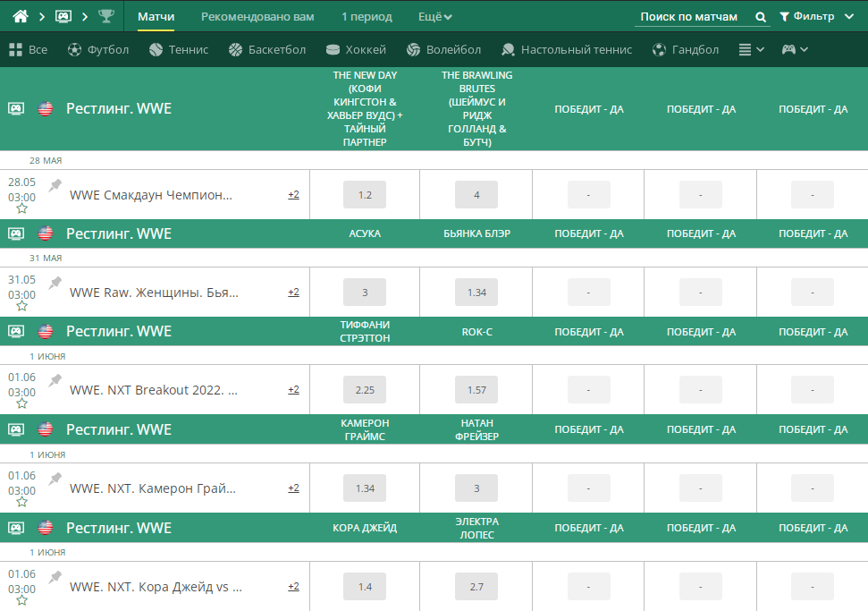This screenshot has height=611, width=868.
Task: Switch to the Матчи tab
Action: [x=156, y=17]
